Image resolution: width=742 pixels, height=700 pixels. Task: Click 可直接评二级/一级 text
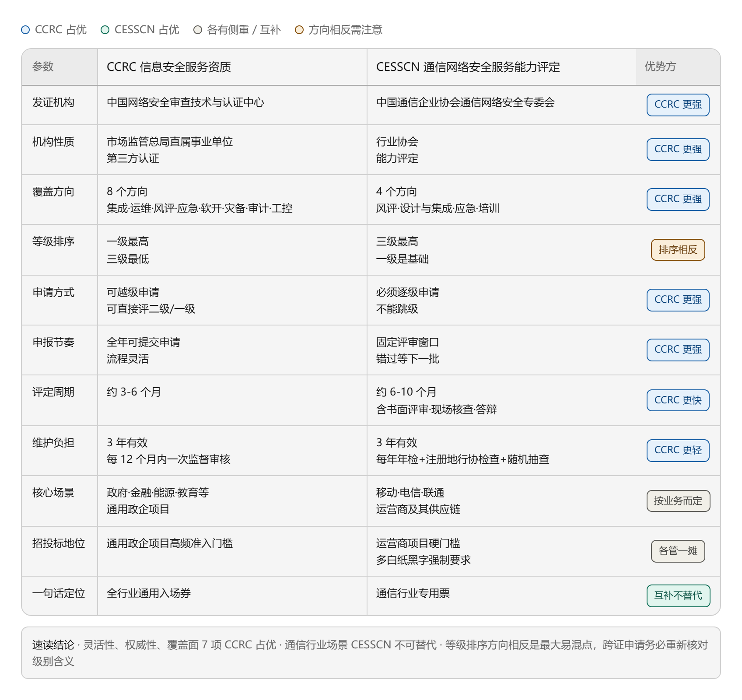coord(151,309)
